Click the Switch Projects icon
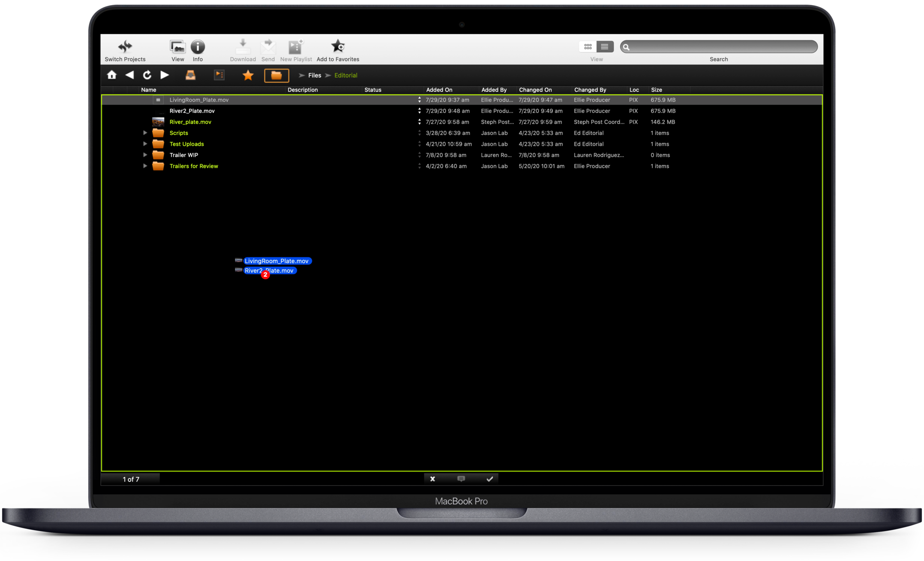Image resolution: width=924 pixels, height=561 pixels. 125,46
